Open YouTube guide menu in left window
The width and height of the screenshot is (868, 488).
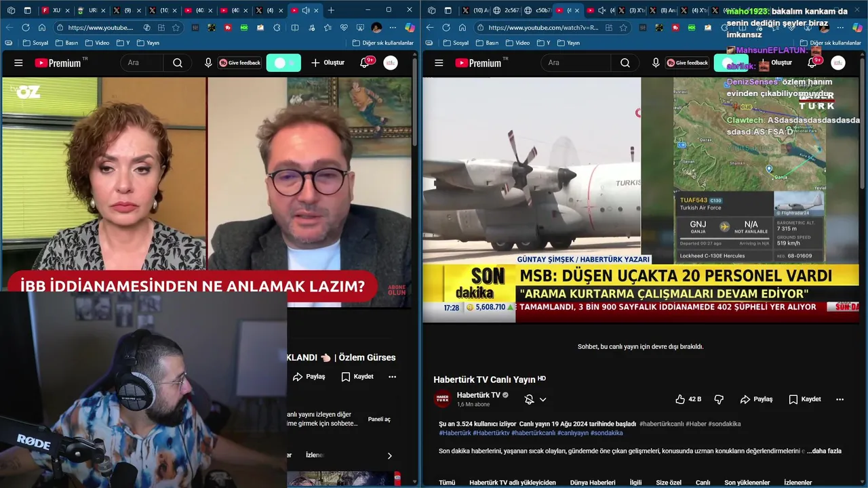point(18,63)
